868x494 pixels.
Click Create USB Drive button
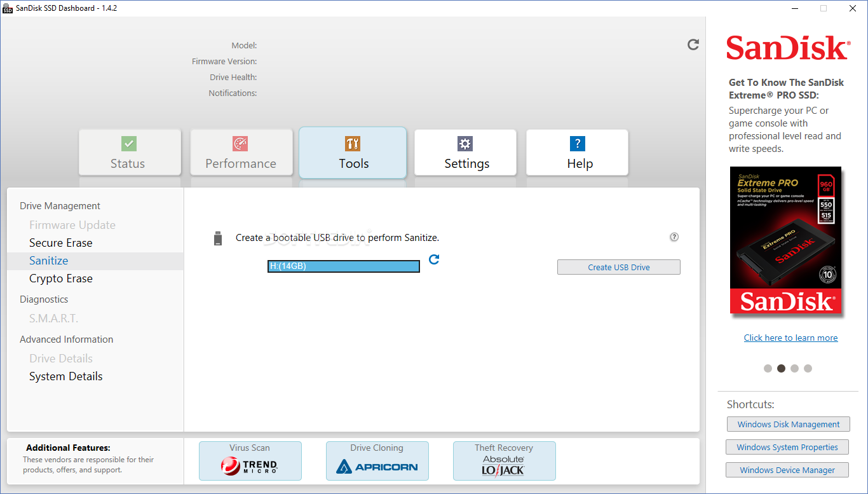tap(619, 267)
